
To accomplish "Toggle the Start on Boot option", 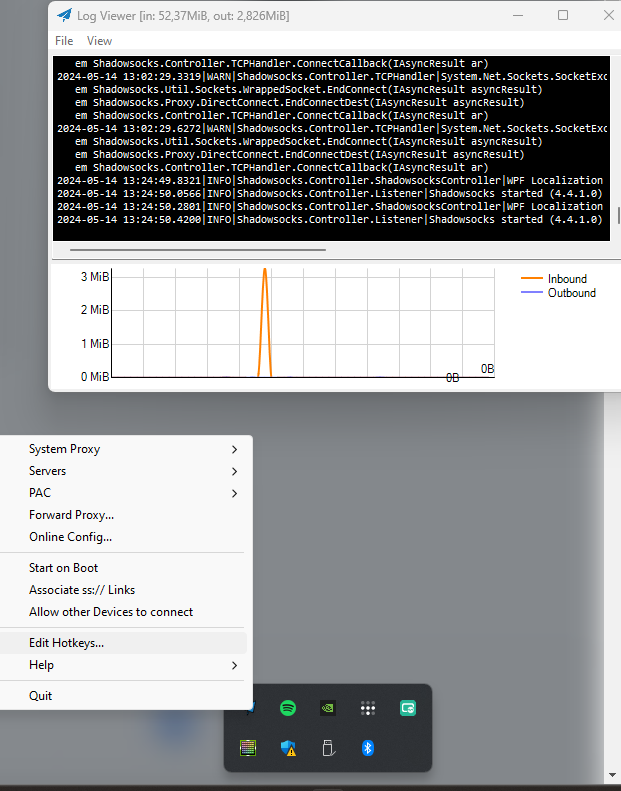I will tap(63, 568).
